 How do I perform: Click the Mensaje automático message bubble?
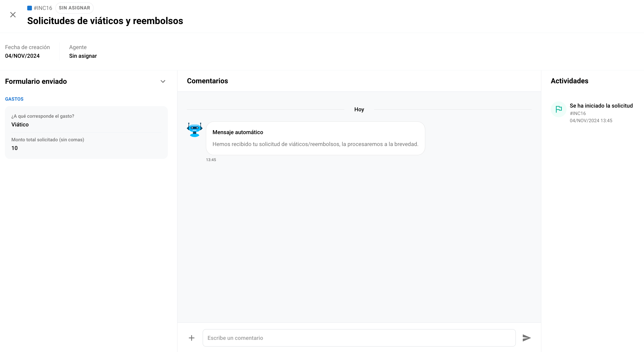click(x=315, y=138)
